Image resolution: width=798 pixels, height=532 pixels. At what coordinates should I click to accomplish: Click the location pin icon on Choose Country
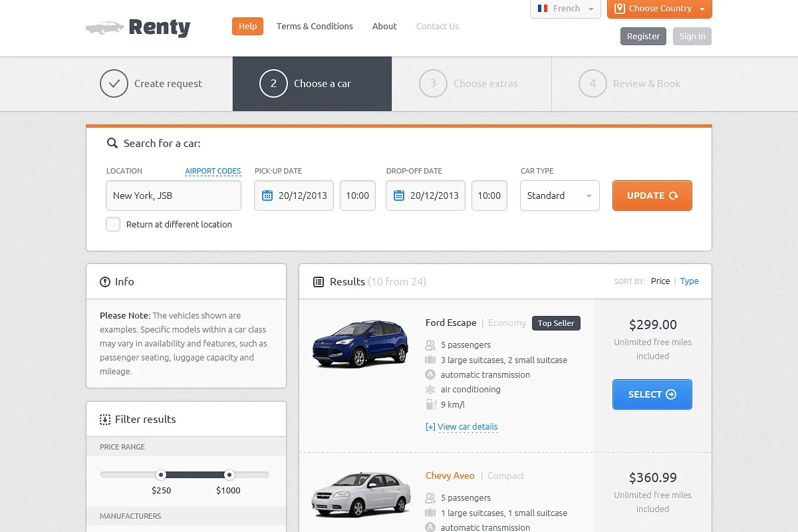click(x=620, y=9)
